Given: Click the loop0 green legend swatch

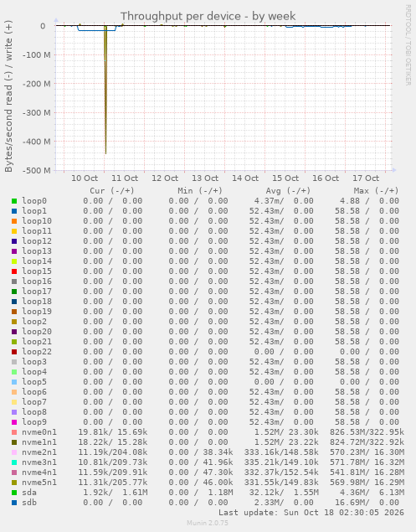Looking at the screenshot, I should (x=14, y=201).
